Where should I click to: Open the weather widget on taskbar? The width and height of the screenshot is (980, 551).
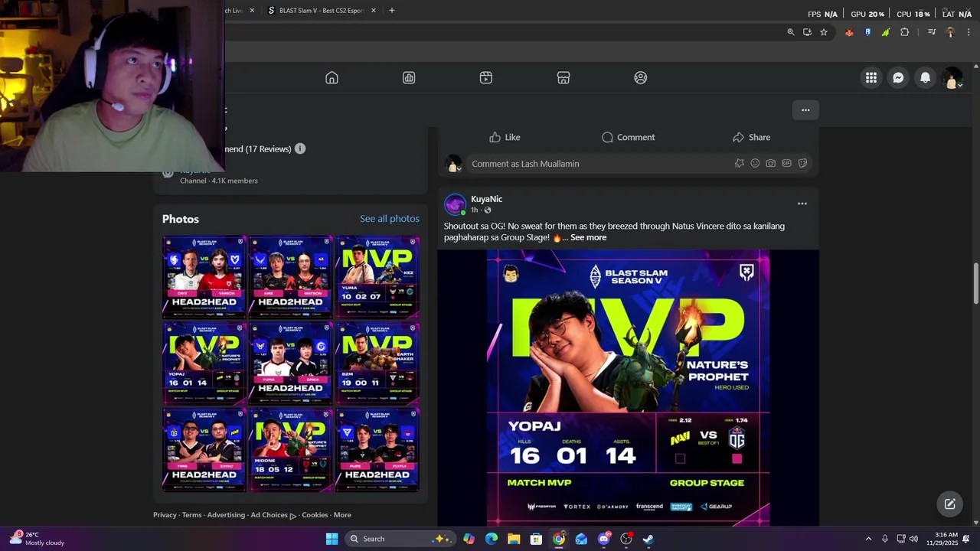click(x=37, y=539)
